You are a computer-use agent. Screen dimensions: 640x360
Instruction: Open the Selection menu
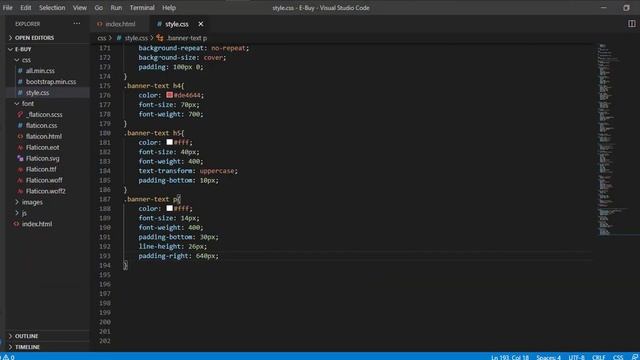[52, 8]
